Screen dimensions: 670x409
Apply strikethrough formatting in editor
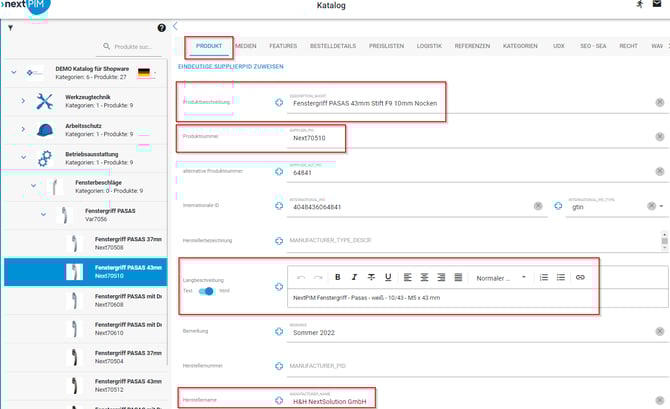click(x=371, y=277)
